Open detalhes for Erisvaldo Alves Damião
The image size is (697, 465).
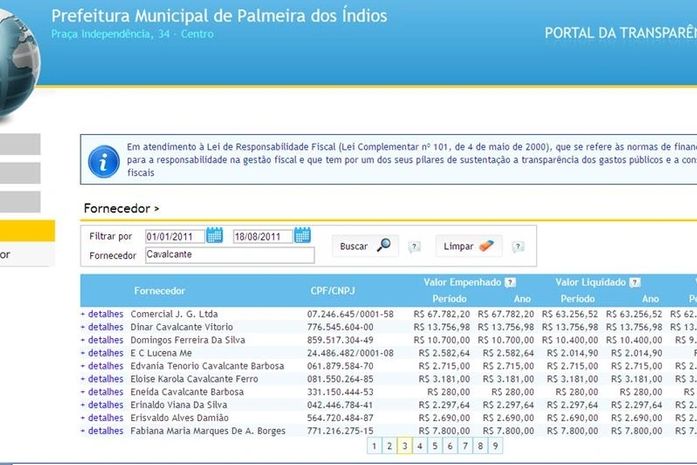tap(105, 418)
